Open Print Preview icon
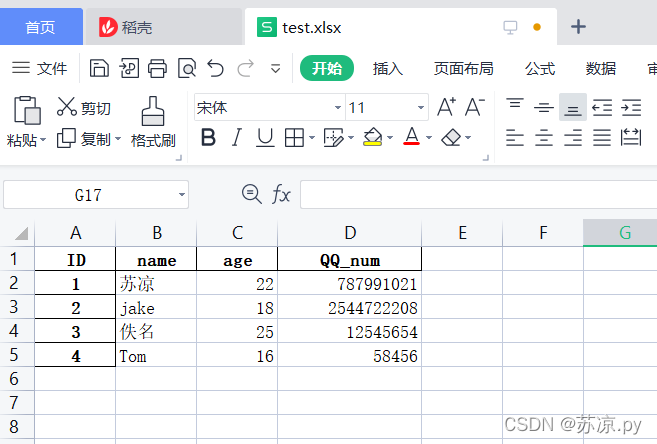Viewport: 657px width, 444px height. [x=187, y=68]
